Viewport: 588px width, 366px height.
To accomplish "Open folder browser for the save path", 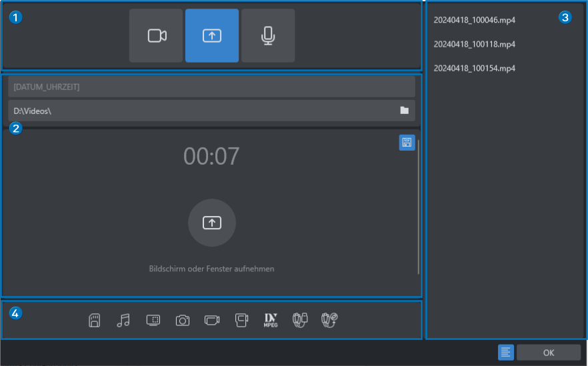I will (x=404, y=111).
